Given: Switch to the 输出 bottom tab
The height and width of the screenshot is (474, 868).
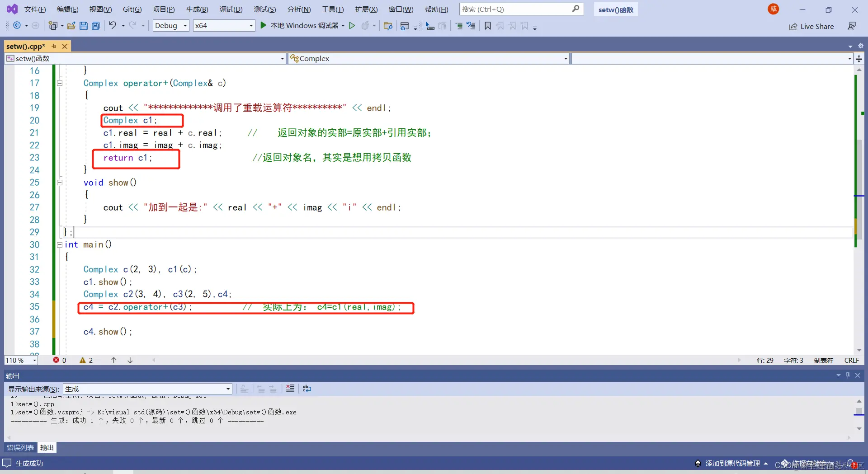Looking at the screenshot, I should [x=47, y=447].
